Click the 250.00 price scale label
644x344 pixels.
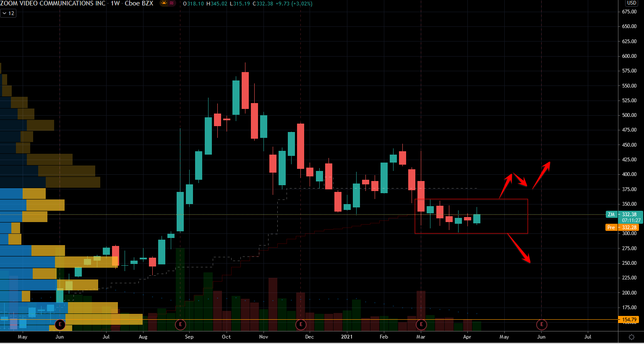(x=629, y=263)
